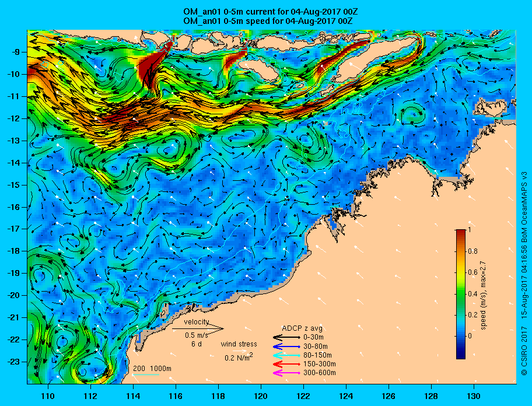532x406 pixels.
Task: Click the colorbar tick label '0.6'
Action: (473, 272)
